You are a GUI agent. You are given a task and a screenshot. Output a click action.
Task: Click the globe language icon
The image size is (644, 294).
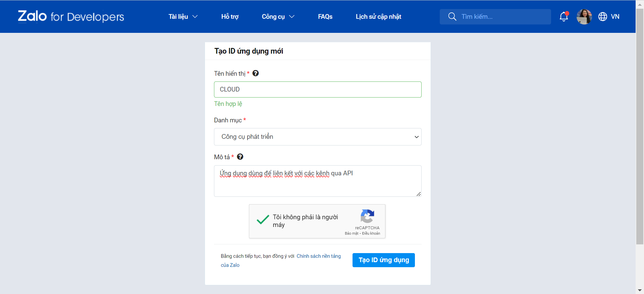coord(603,16)
